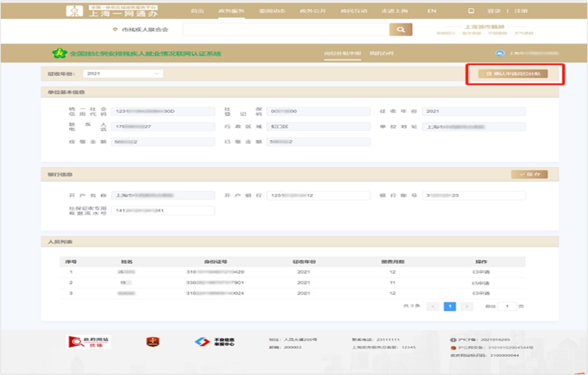Click the 登录 login link

tap(494, 11)
